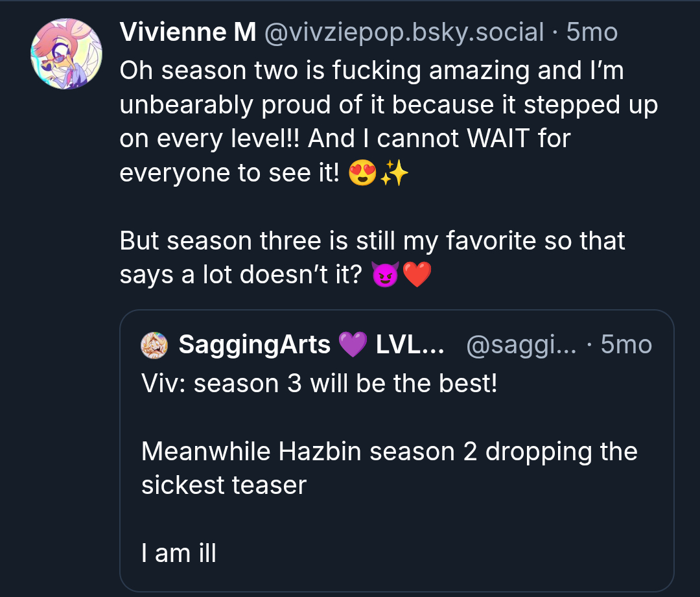Open the SaggingArts display name link
The image size is (700, 597).
click(254, 345)
